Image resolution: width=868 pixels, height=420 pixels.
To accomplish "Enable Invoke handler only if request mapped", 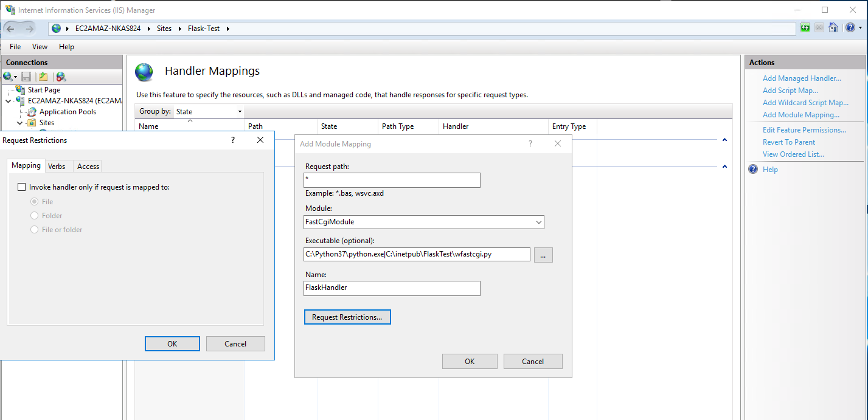I will 23,187.
